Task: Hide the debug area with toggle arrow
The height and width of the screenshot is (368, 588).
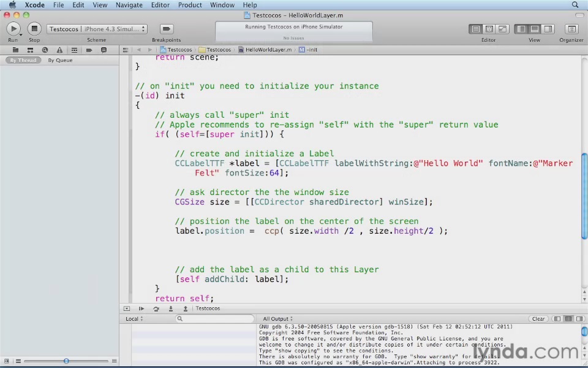Action: (127, 309)
